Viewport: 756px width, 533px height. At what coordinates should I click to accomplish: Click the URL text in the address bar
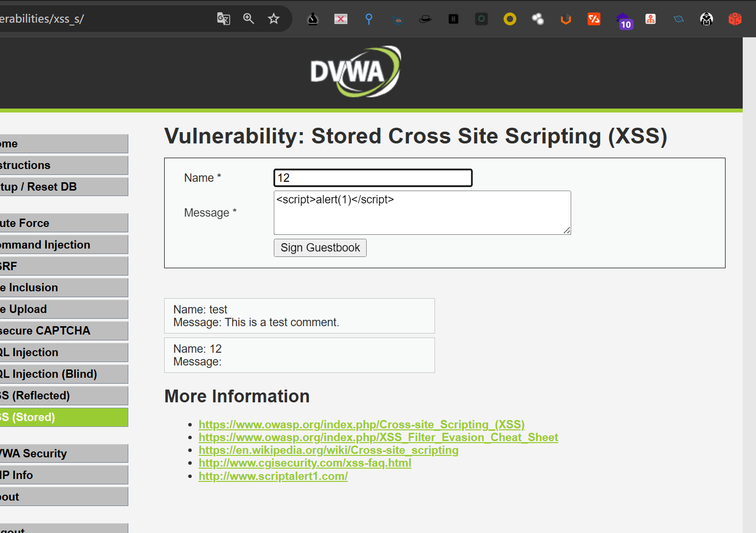pyautogui.click(x=42, y=19)
